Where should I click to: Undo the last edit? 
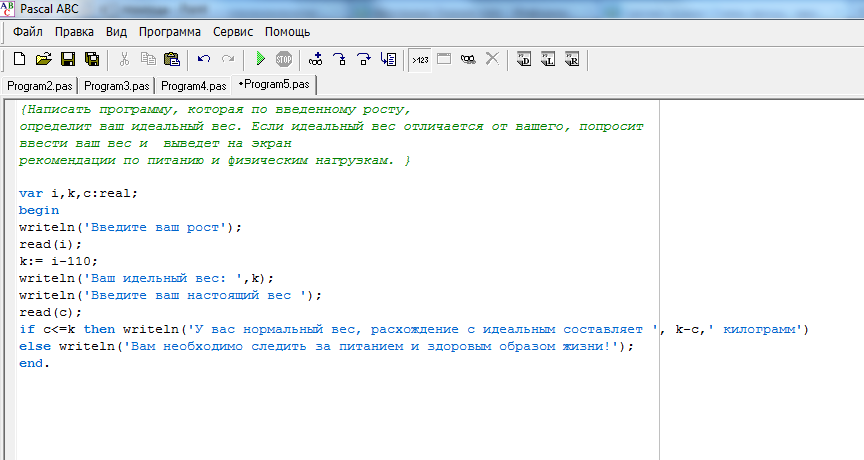tap(204, 59)
